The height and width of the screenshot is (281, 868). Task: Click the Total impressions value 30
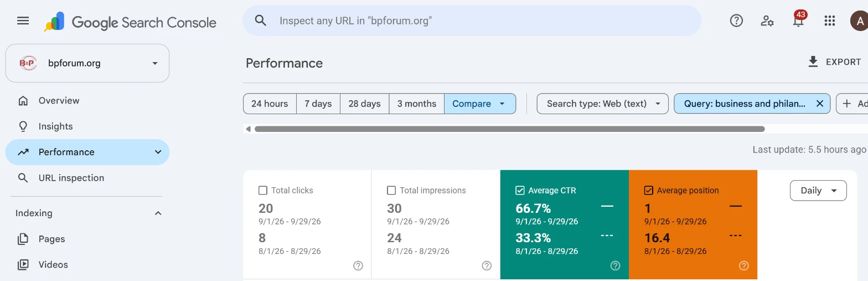pos(394,208)
